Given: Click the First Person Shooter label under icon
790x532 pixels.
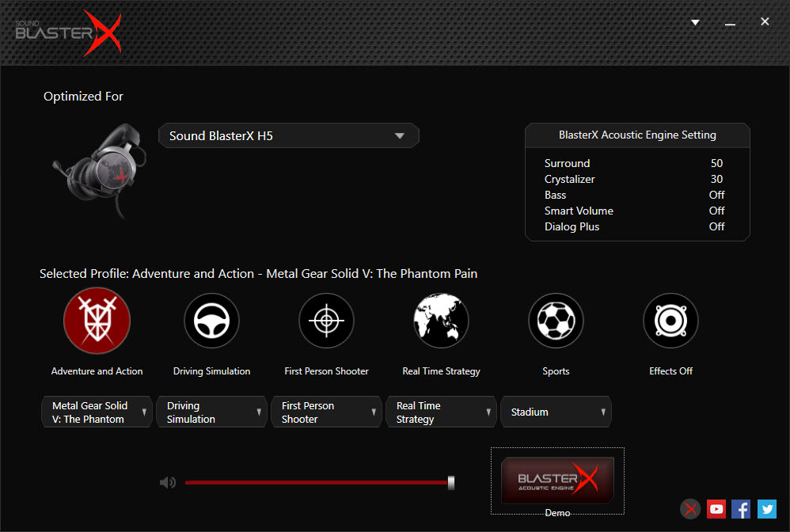Looking at the screenshot, I should pos(326,371).
